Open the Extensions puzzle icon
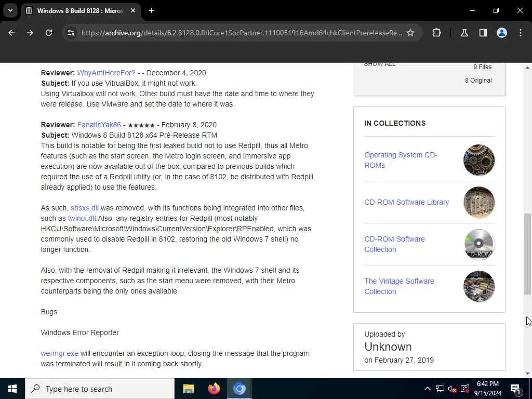The image size is (532, 399). pos(436,33)
